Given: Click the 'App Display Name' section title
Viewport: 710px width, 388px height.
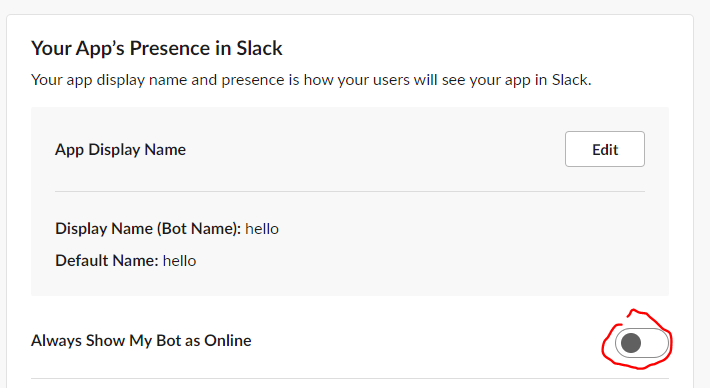Looking at the screenshot, I should (120, 149).
